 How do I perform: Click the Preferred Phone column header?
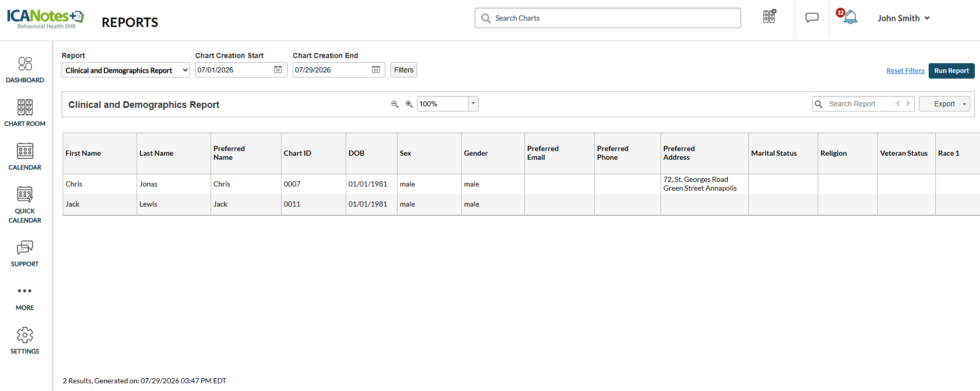tap(628, 153)
